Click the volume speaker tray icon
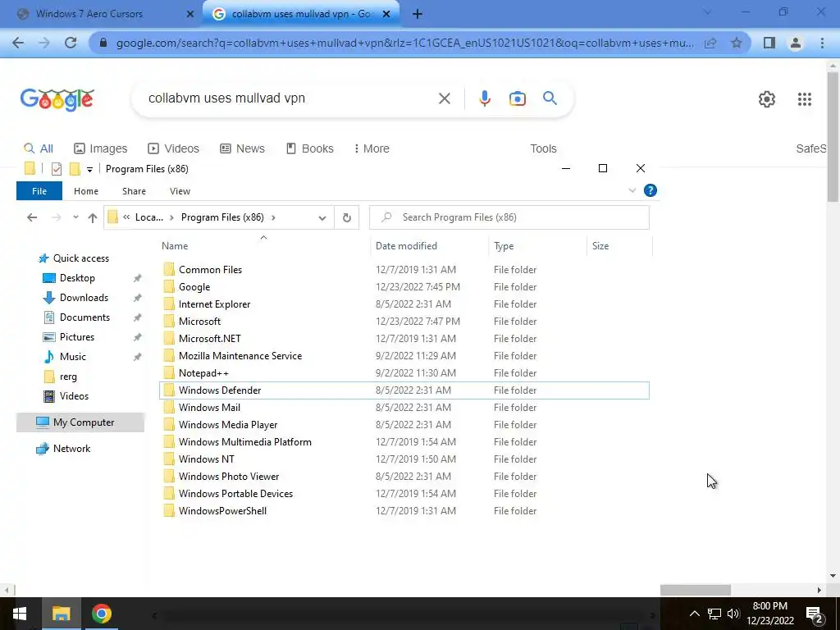 (733, 614)
